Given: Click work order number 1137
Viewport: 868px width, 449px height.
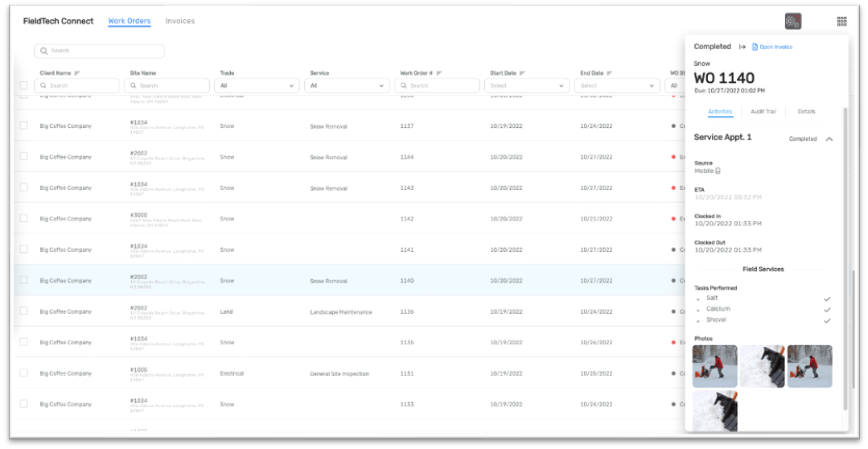Looking at the screenshot, I should 407,126.
